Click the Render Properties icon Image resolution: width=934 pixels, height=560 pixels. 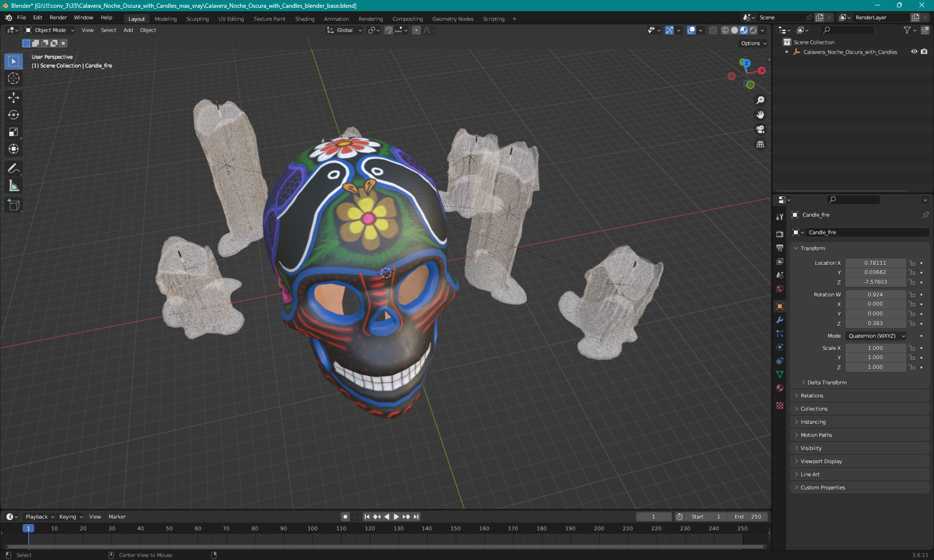(779, 233)
